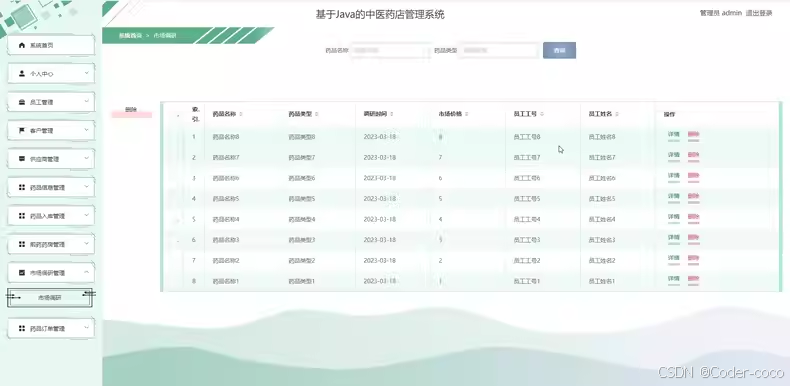Image resolution: width=790 pixels, height=386 pixels.
Task: Expand the 个人中心 menu chevron
Action: (x=86, y=73)
